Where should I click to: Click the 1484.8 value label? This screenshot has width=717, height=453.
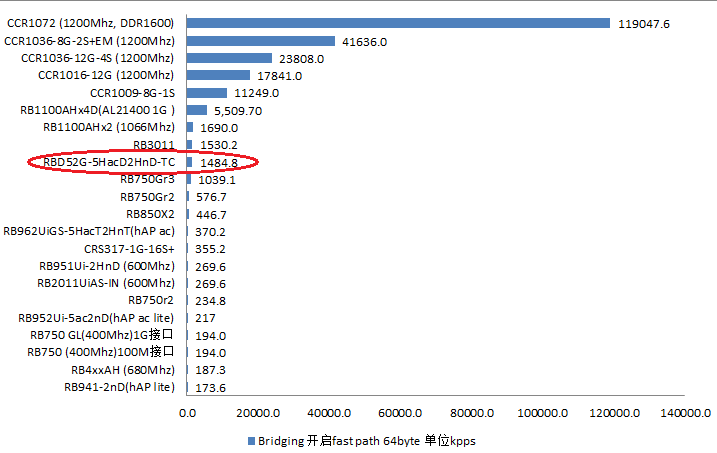click(x=219, y=162)
